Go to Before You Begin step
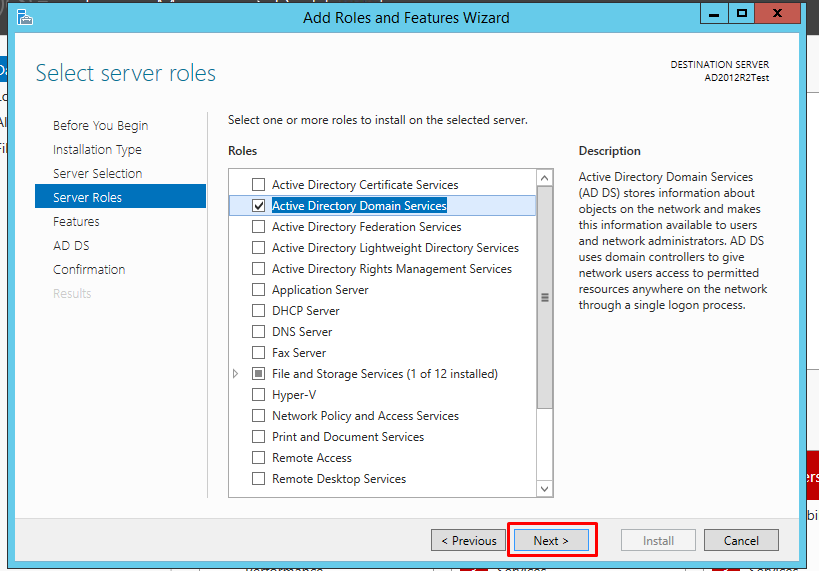 (x=100, y=126)
